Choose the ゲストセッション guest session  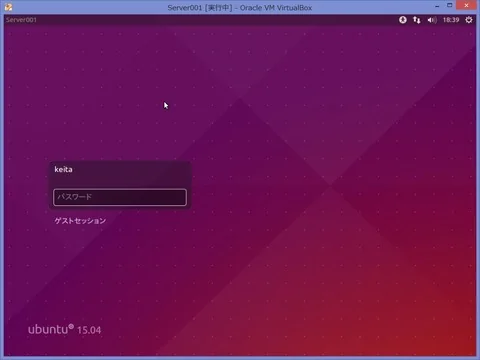click(80, 221)
